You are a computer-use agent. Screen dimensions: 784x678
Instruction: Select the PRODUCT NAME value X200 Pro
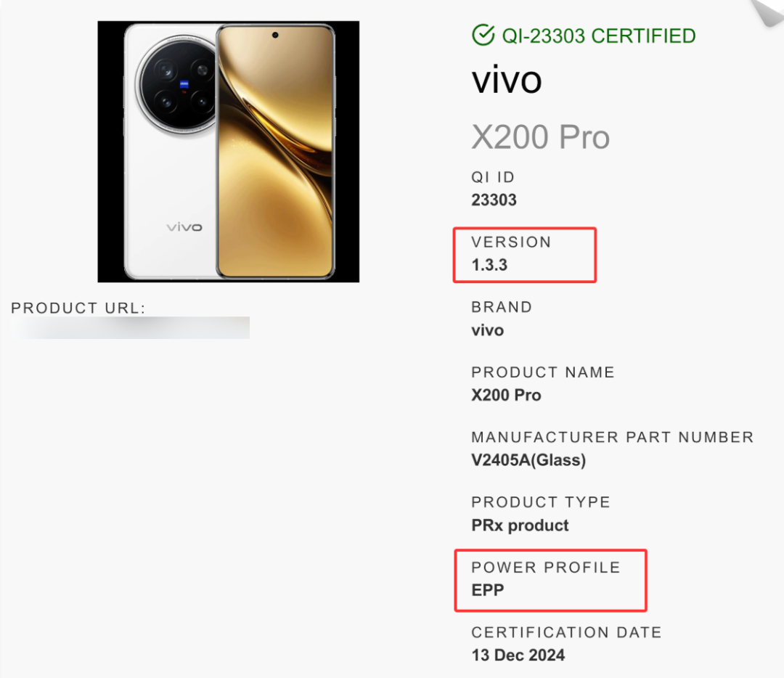[506, 396]
